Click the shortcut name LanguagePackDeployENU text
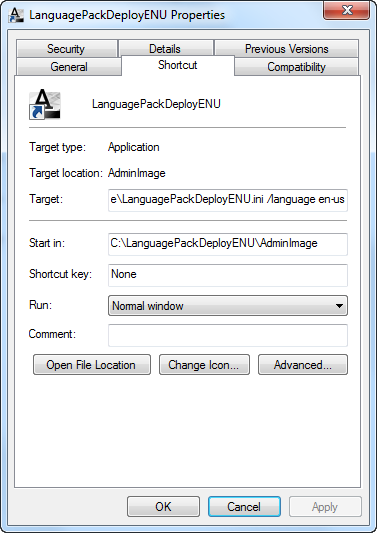The width and height of the screenshot is (377, 533). pos(156,104)
